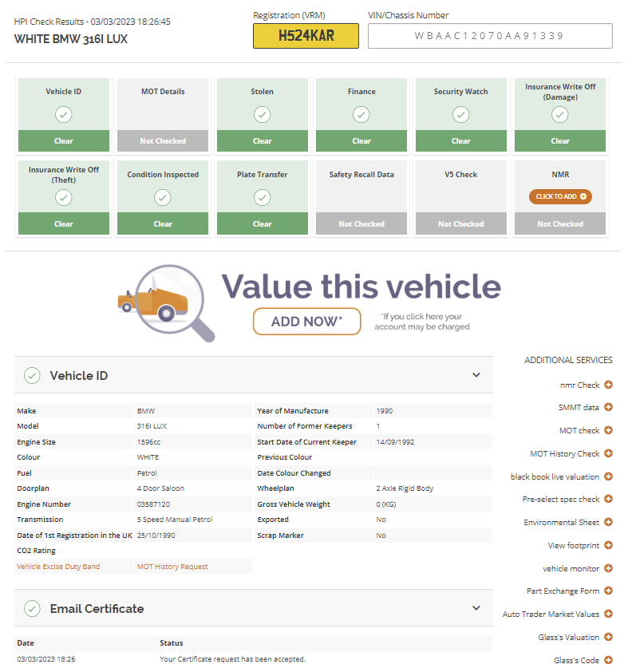Select the 1596cc engine size value
628x672 pixels.
(x=148, y=442)
